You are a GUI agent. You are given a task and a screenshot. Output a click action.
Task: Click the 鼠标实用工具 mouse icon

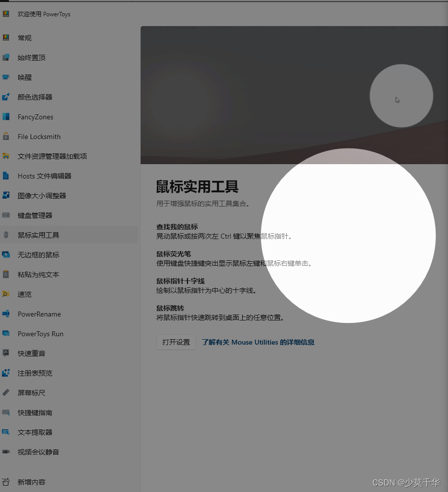(x=5, y=235)
